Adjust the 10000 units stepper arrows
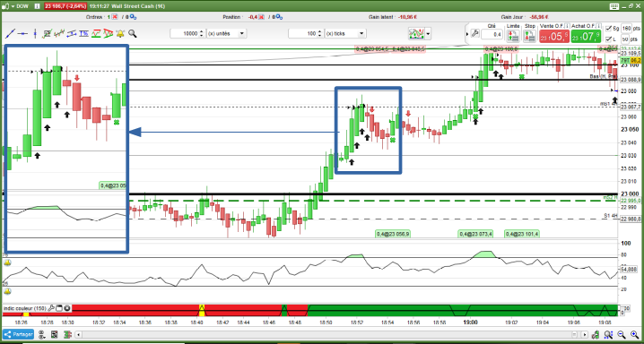 [201, 34]
